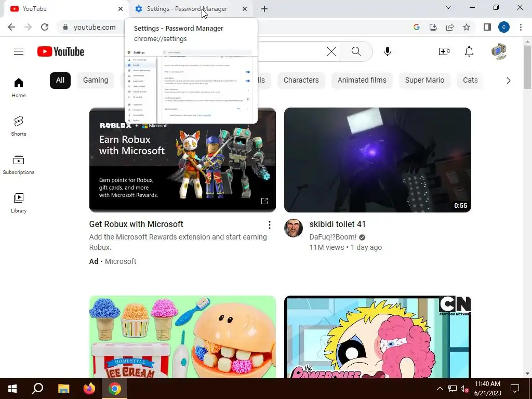Click the Roblox Microsoft ad thumbnail
Image resolution: width=532 pixels, height=399 pixels.
pyautogui.click(x=182, y=160)
